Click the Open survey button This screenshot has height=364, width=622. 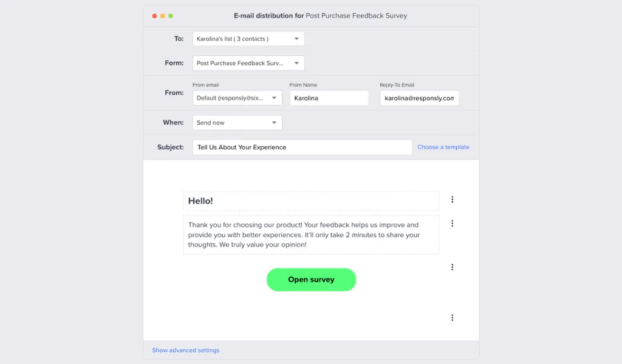(311, 280)
